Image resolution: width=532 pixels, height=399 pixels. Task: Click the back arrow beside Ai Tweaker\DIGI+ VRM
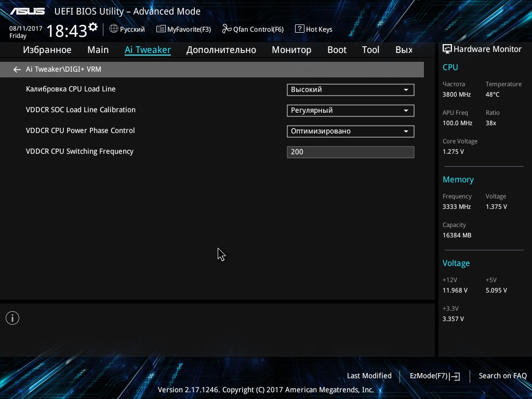pyautogui.click(x=17, y=70)
